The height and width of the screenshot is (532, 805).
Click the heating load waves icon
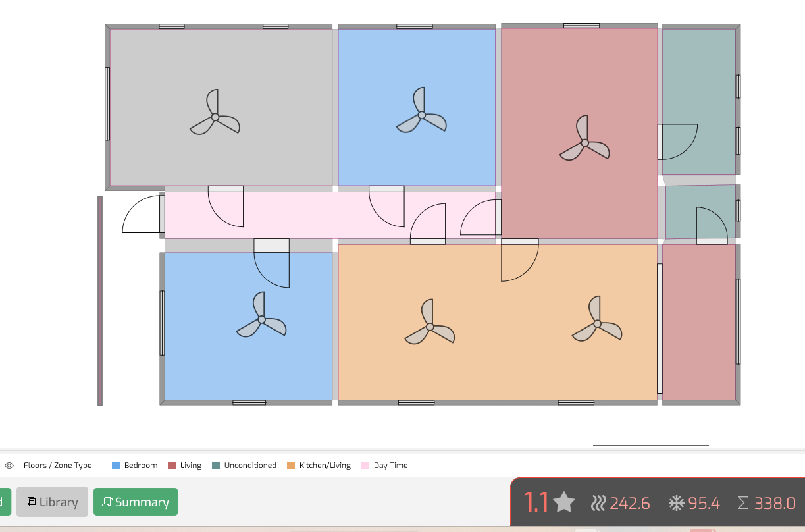[598, 504]
